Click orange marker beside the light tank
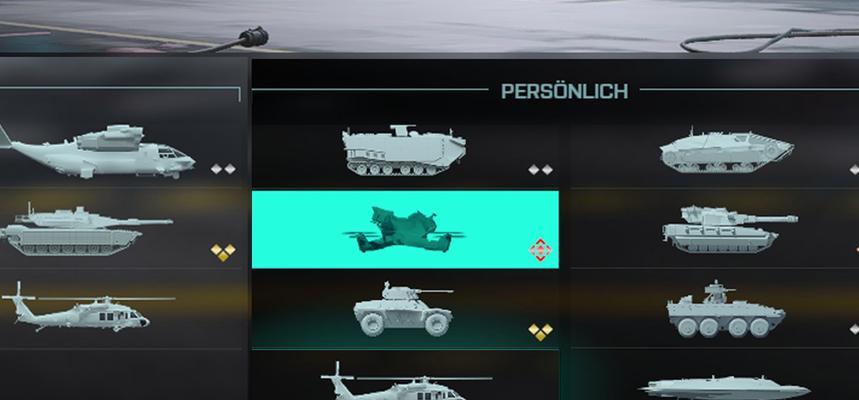859x400 pixels. 856,250
